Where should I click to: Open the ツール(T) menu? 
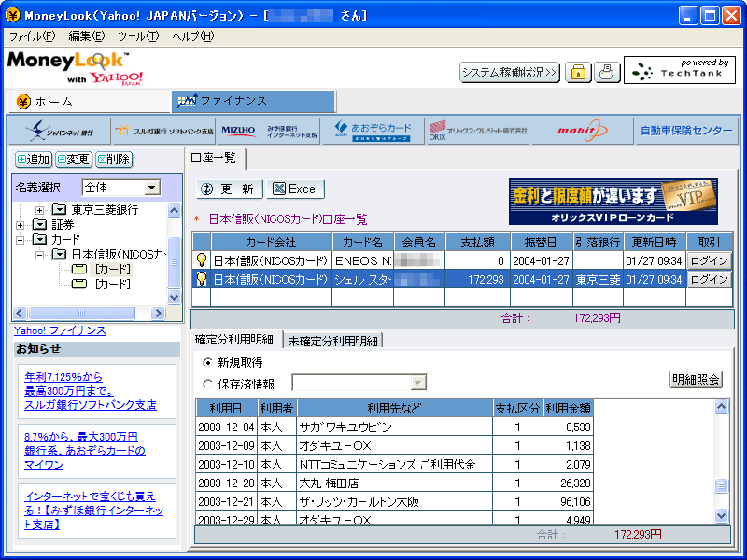[x=138, y=36]
